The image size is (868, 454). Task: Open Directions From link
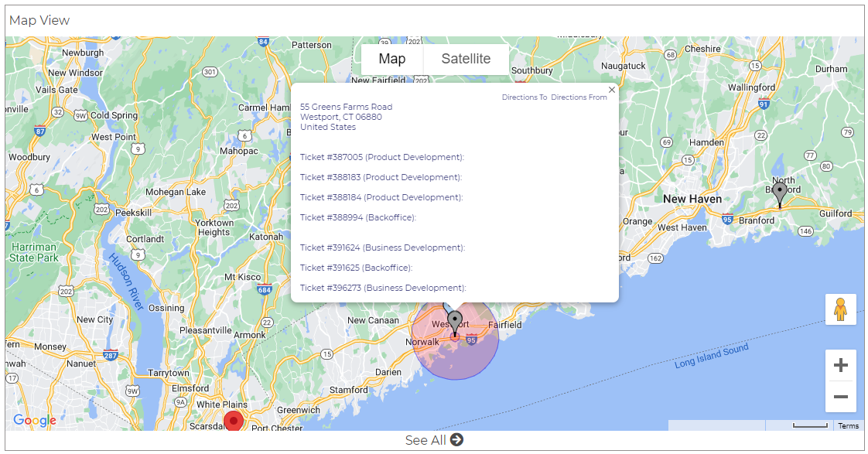point(579,97)
